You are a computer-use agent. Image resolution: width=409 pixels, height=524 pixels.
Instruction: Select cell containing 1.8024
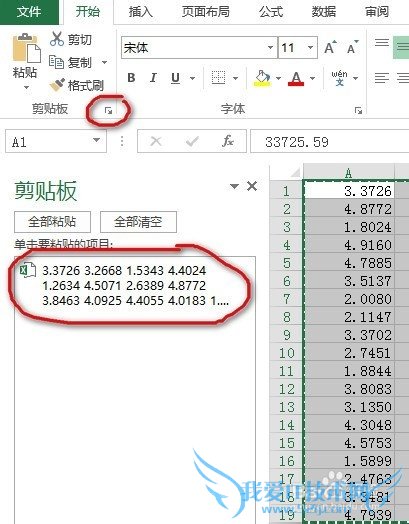349,227
